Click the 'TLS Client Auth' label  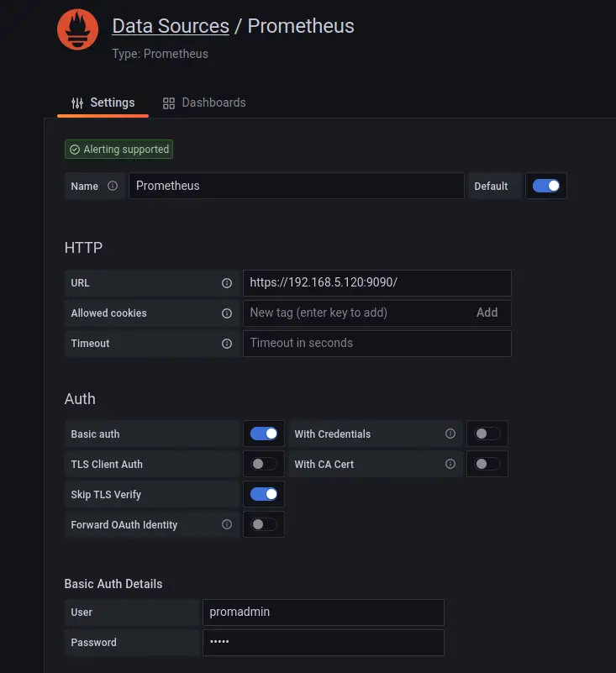point(107,464)
